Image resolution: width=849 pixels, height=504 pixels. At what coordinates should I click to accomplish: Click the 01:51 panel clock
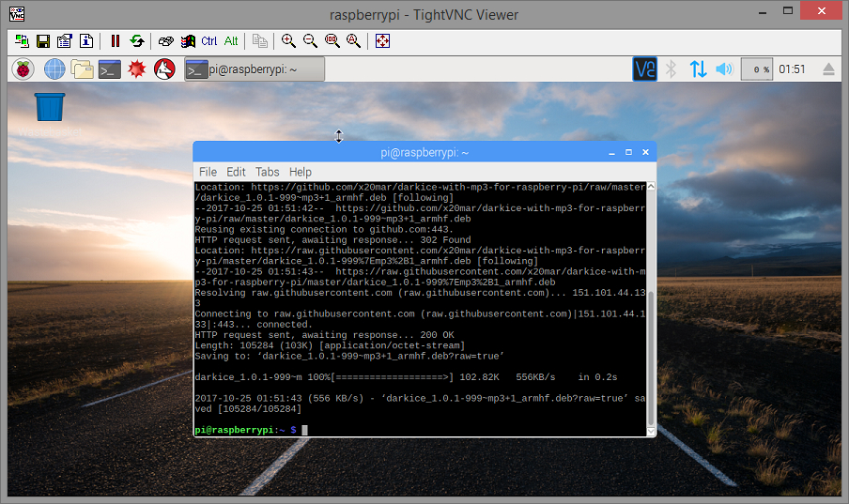click(x=792, y=69)
